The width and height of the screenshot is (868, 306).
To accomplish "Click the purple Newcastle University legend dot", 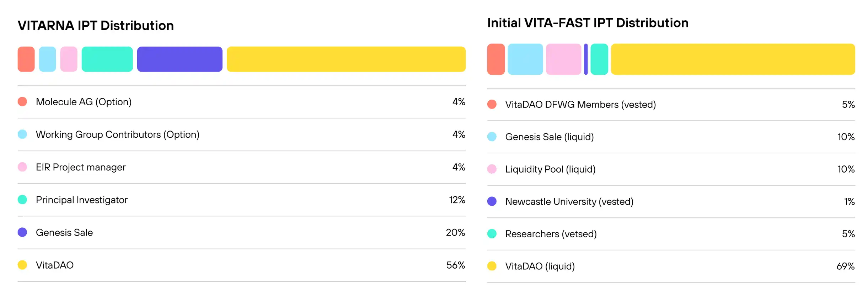I will [x=492, y=201].
